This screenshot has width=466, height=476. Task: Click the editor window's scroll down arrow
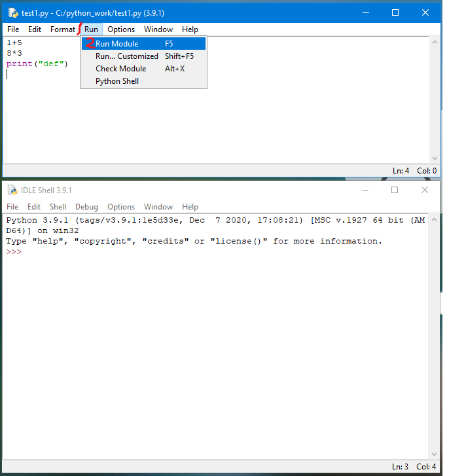[x=435, y=158]
